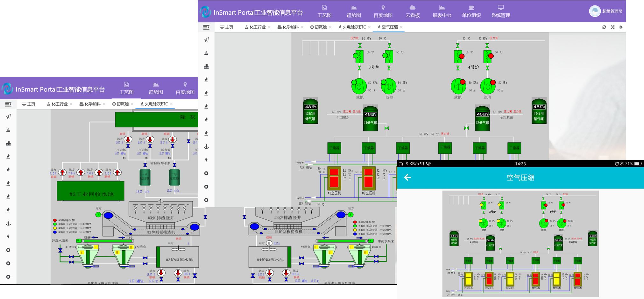Open 工艺图 in left window navigation

[x=126, y=88]
